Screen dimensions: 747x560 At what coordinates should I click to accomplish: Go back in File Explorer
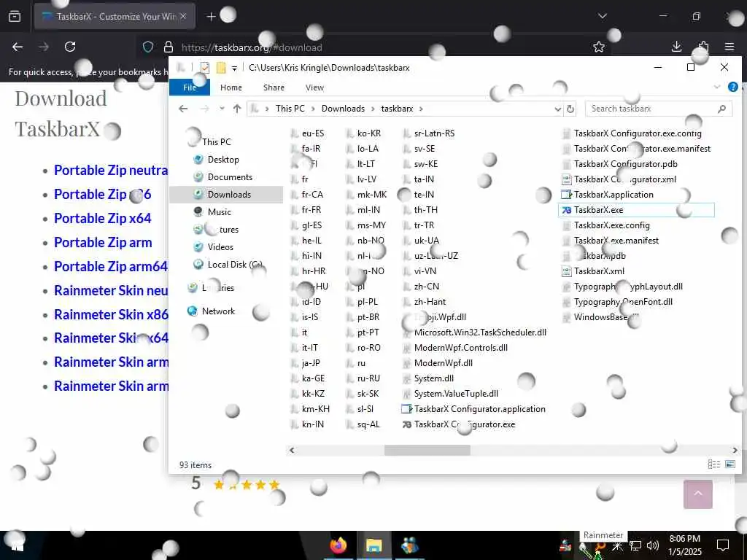coord(183,109)
